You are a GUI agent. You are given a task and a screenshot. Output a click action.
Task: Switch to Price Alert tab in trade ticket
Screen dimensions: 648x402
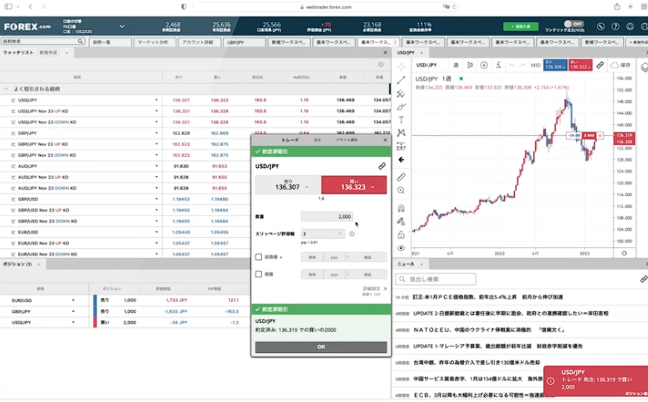pyautogui.click(x=347, y=140)
